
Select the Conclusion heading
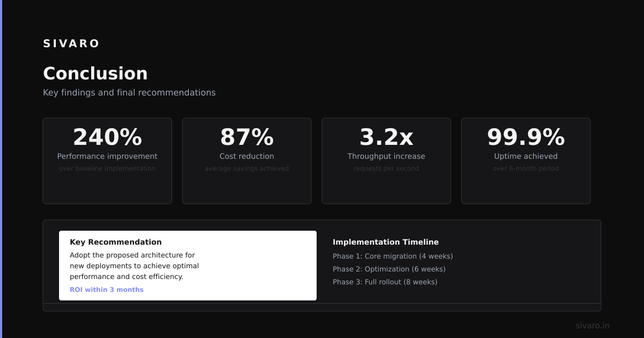coord(95,74)
